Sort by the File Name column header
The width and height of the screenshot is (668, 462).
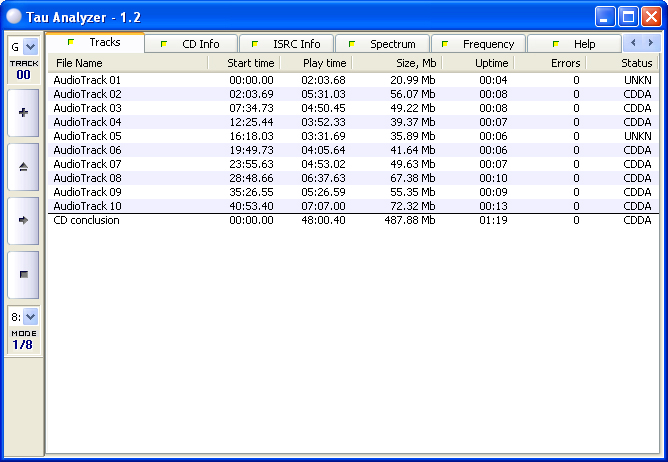pos(128,63)
